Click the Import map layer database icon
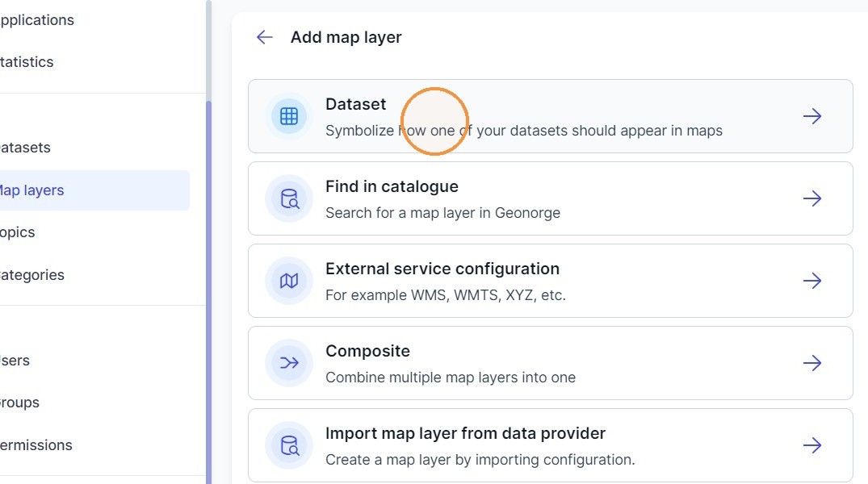 [289, 445]
